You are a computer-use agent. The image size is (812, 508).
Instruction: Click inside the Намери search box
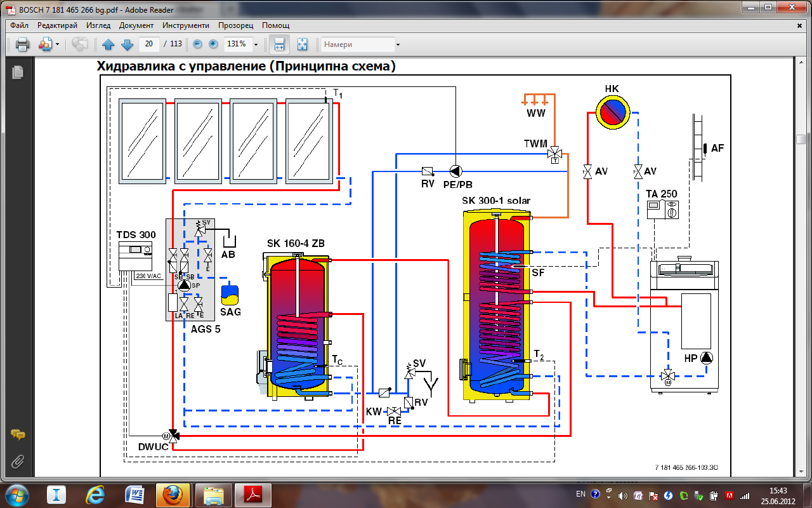357,44
